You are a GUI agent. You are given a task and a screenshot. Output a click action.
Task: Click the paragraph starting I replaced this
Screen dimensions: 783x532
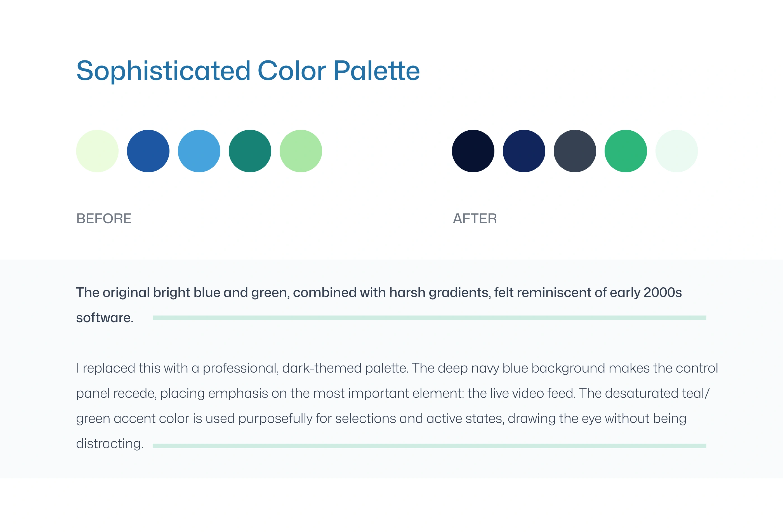click(397, 368)
